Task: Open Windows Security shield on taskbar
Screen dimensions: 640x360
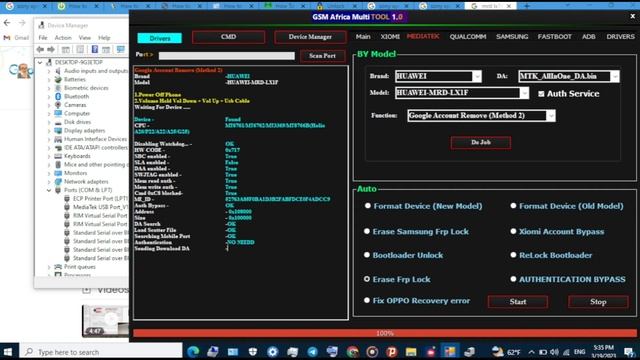Action: click(x=253, y=351)
